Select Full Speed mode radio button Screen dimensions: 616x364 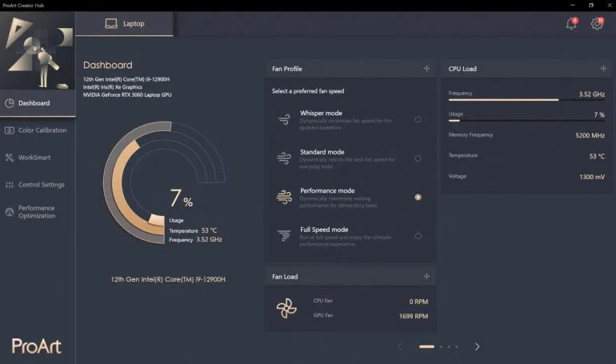418,236
